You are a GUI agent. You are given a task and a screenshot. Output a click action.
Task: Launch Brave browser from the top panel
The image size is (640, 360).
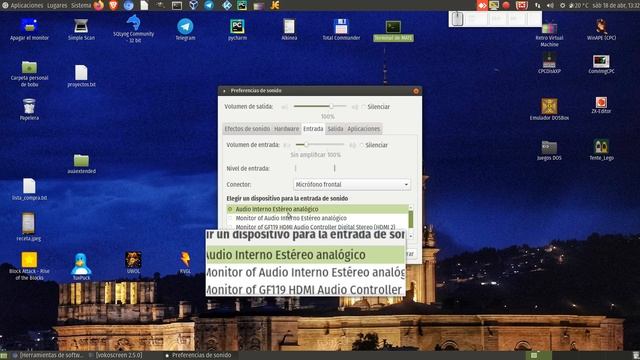coord(113,5)
